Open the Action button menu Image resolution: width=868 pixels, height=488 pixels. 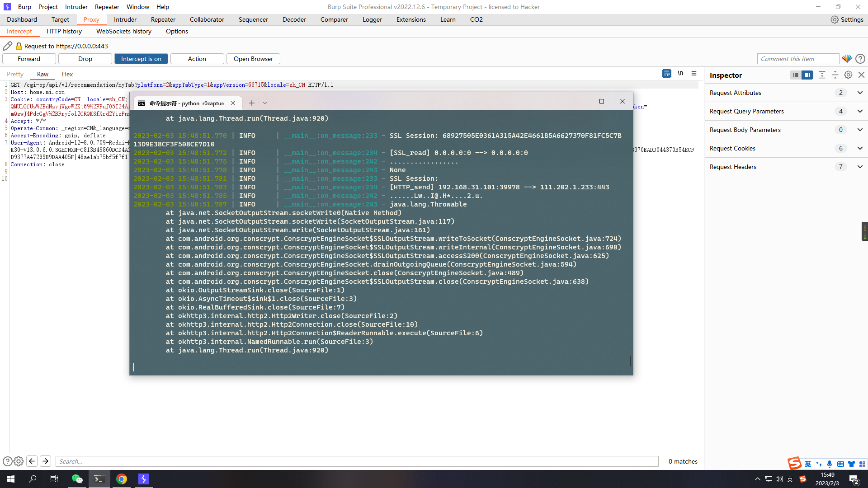pyautogui.click(x=197, y=59)
